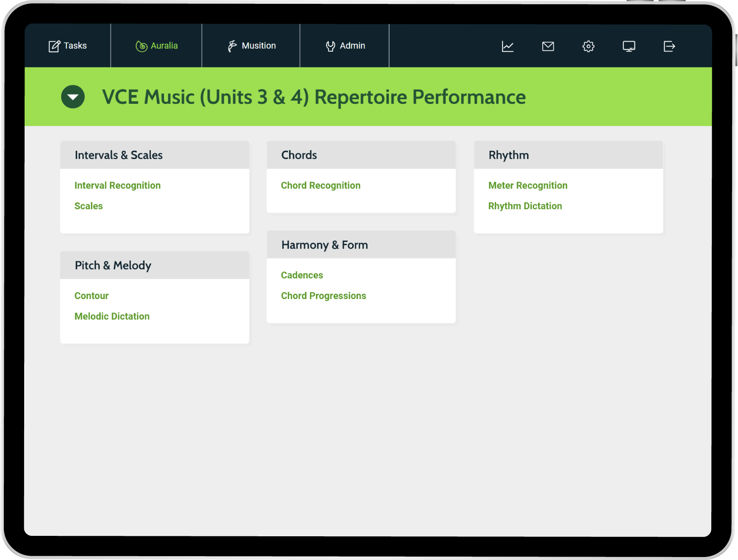Select the Scales topic link
The height and width of the screenshot is (560, 738).
tap(89, 206)
